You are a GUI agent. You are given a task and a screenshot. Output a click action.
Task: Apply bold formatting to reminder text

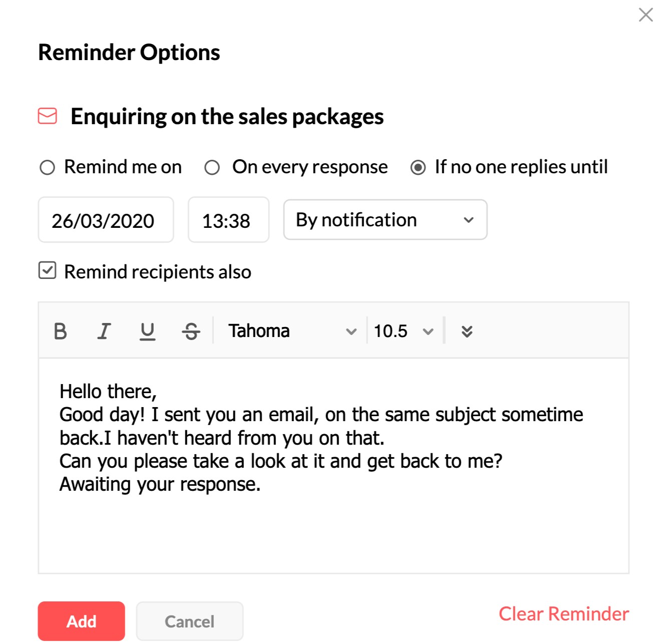pos(60,331)
